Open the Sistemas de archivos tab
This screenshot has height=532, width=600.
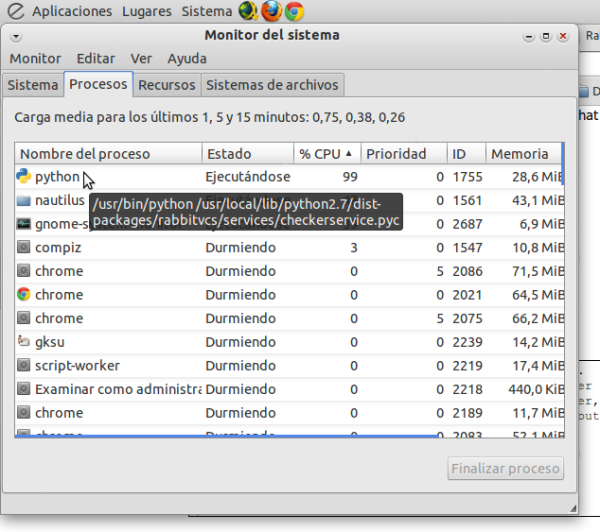point(272,85)
